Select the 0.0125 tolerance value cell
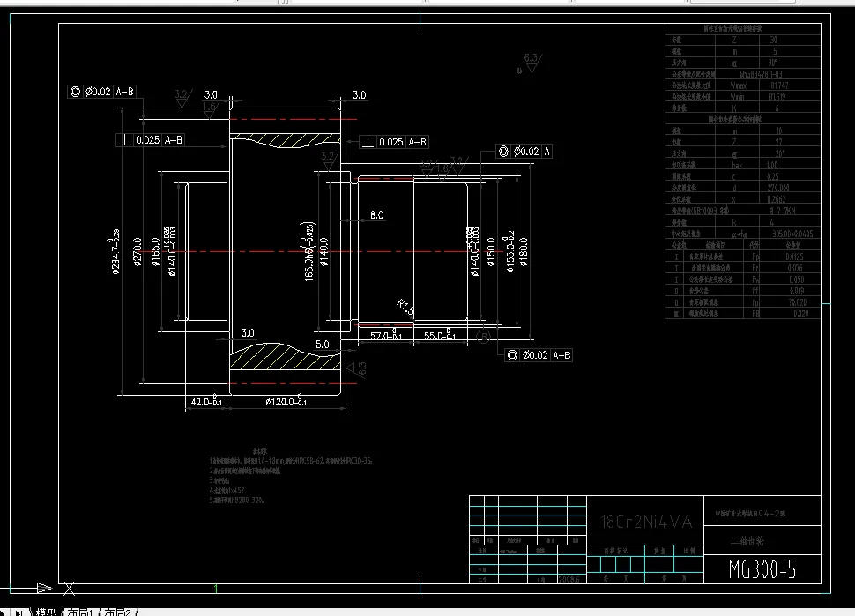 click(x=794, y=256)
